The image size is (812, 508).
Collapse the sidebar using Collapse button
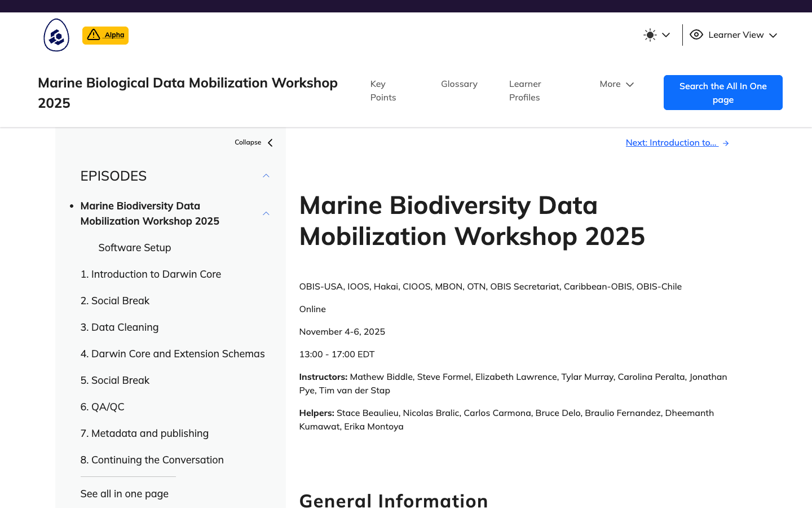(254, 142)
